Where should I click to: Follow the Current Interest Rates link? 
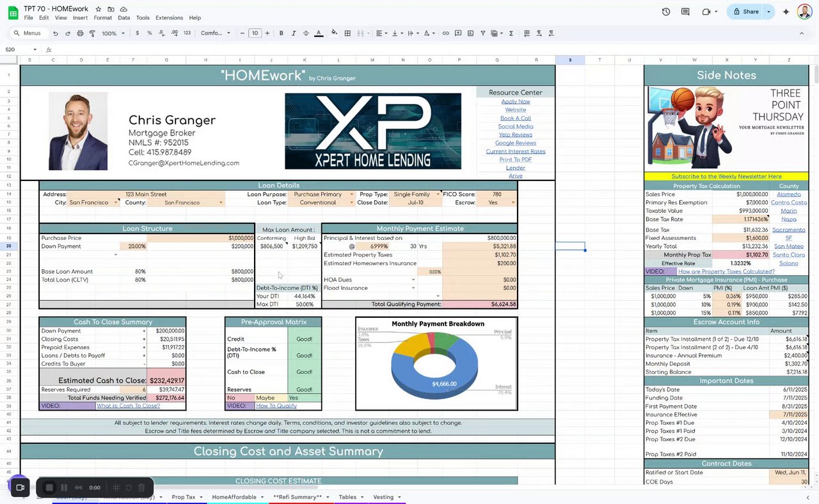coord(515,152)
